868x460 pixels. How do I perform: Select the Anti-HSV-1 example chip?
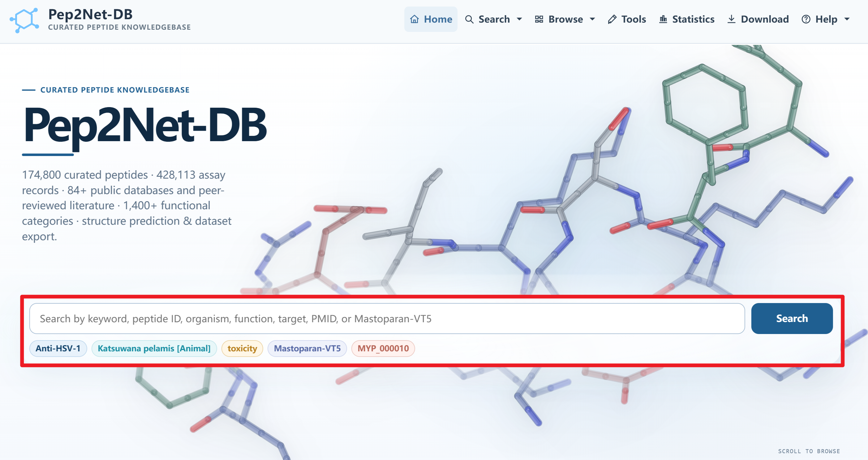click(58, 348)
